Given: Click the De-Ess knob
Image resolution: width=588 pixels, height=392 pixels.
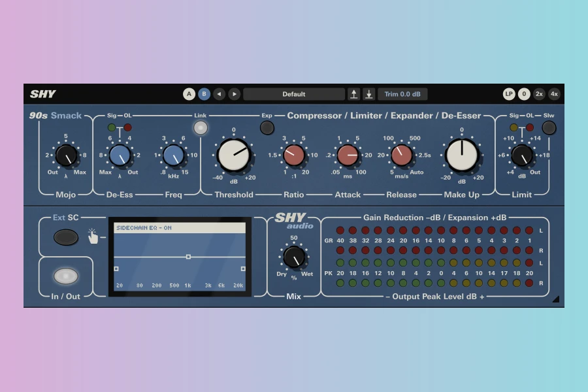Looking at the screenshot, I should pyautogui.click(x=120, y=155).
